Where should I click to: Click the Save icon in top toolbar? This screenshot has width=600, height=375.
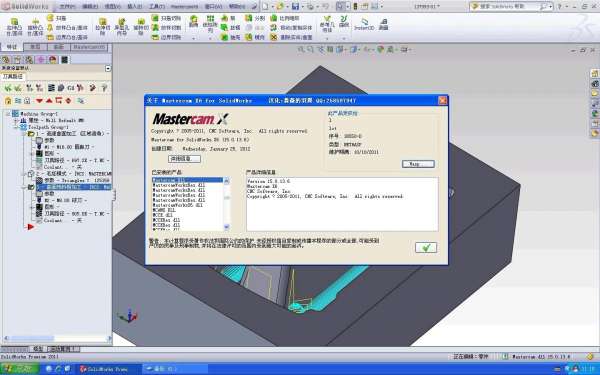click(295, 7)
